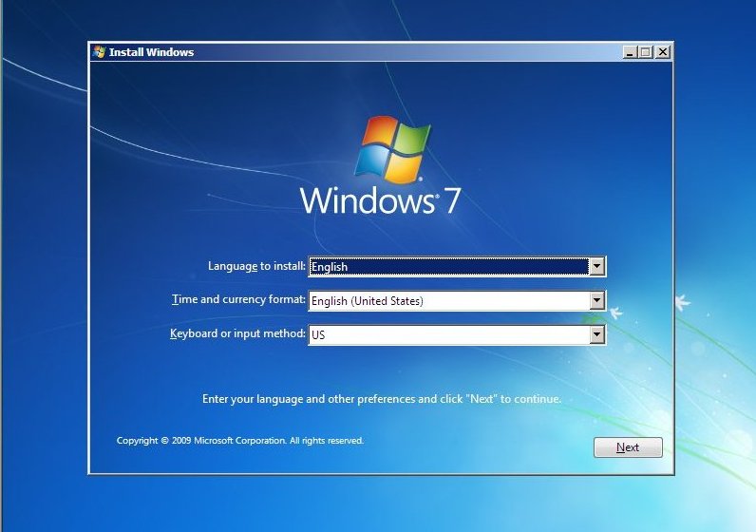The height and width of the screenshot is (532, 756).
Task: Click the US keyboard layout field
Action: tap(448, 334)
